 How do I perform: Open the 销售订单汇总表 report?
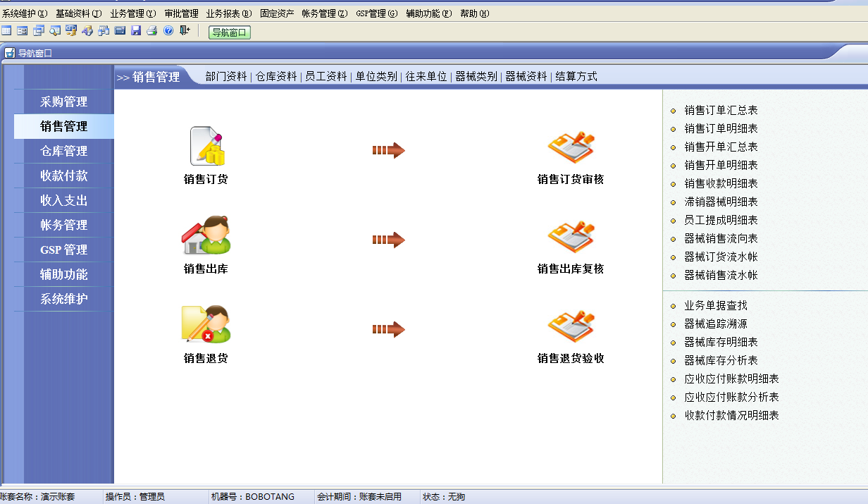[721, 110]
